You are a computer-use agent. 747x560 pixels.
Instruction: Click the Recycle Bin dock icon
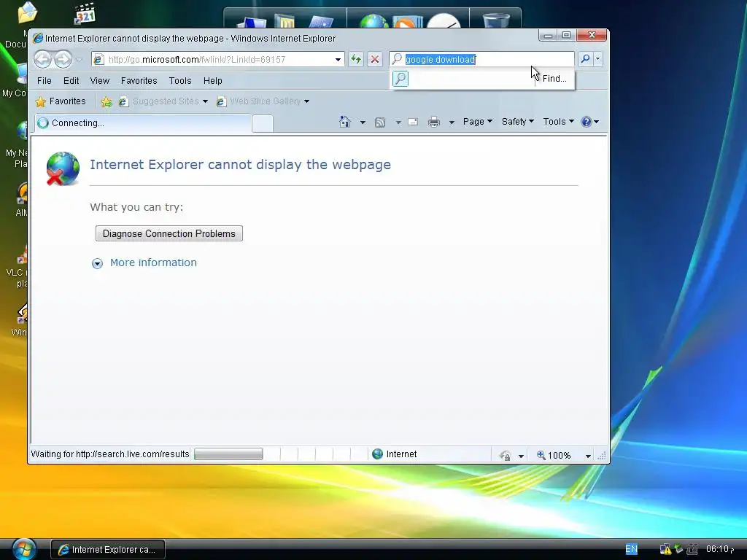click(x=496, y=20)
